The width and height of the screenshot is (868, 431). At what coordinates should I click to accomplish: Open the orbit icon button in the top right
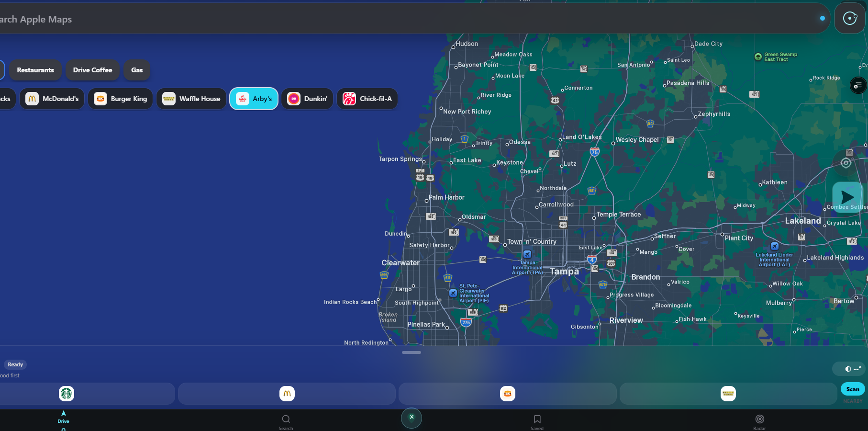click(850, 18)
